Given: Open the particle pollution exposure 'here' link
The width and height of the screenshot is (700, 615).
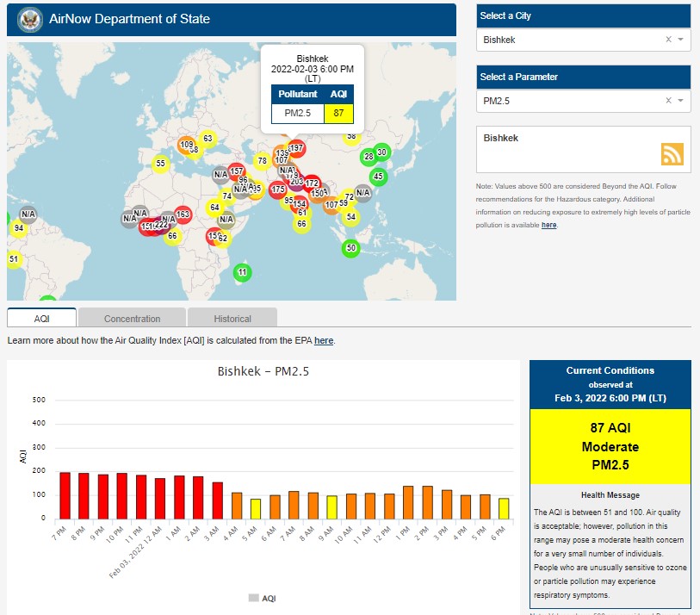Looking at the screenshot, I should coord(548,225).
